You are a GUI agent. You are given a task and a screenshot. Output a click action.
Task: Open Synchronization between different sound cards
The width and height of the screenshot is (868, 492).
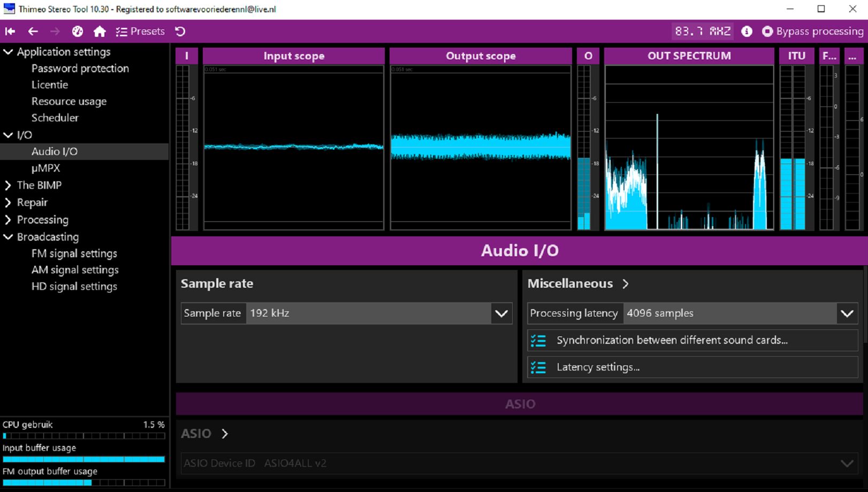point(692,340)
